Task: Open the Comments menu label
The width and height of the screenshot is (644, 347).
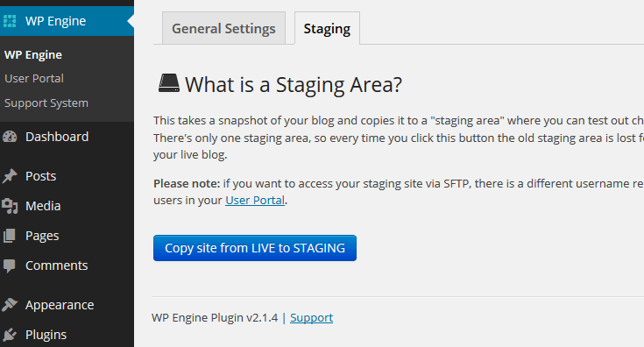Action: (x=57, y=266)
